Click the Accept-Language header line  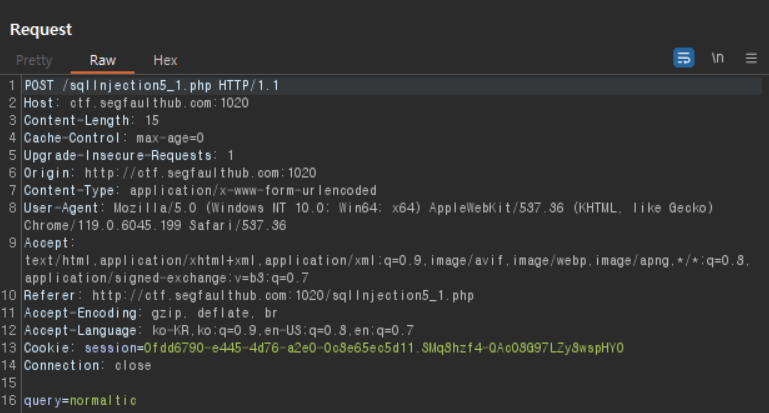pyautogui.click(x=219, y=331)
